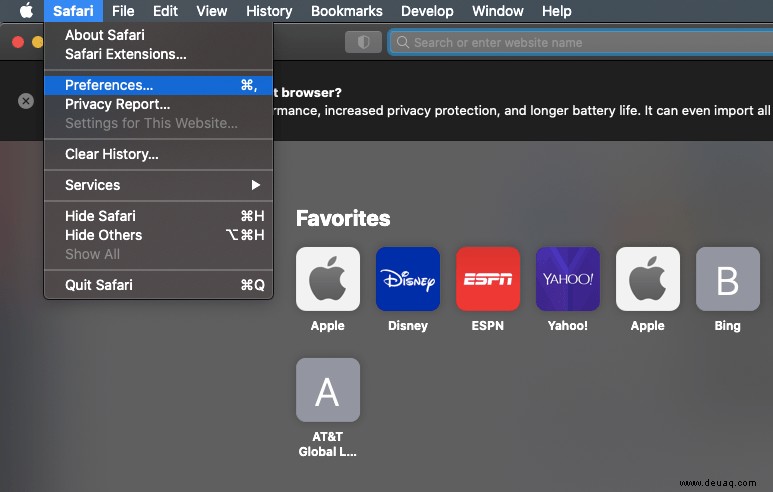Choose About Safari

(x=158, y=35)
